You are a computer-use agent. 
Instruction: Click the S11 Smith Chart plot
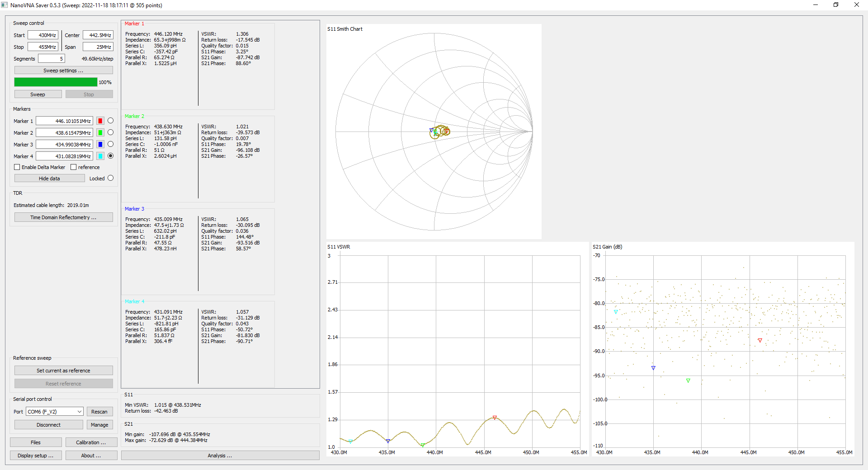[x=434, y=132]
